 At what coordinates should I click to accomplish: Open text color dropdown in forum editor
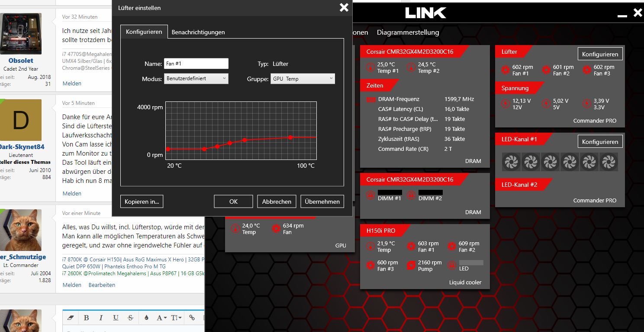pyautogui.click(x=146, y=318)
